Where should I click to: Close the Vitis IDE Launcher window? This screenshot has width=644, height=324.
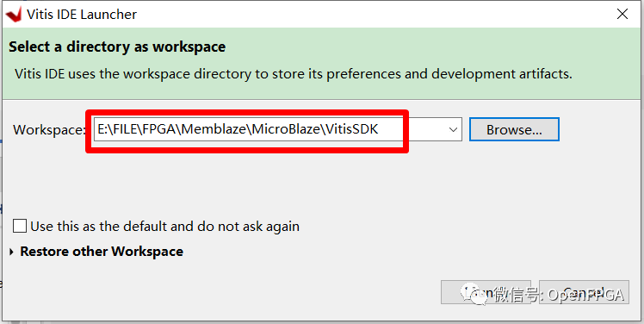(622, 14)
